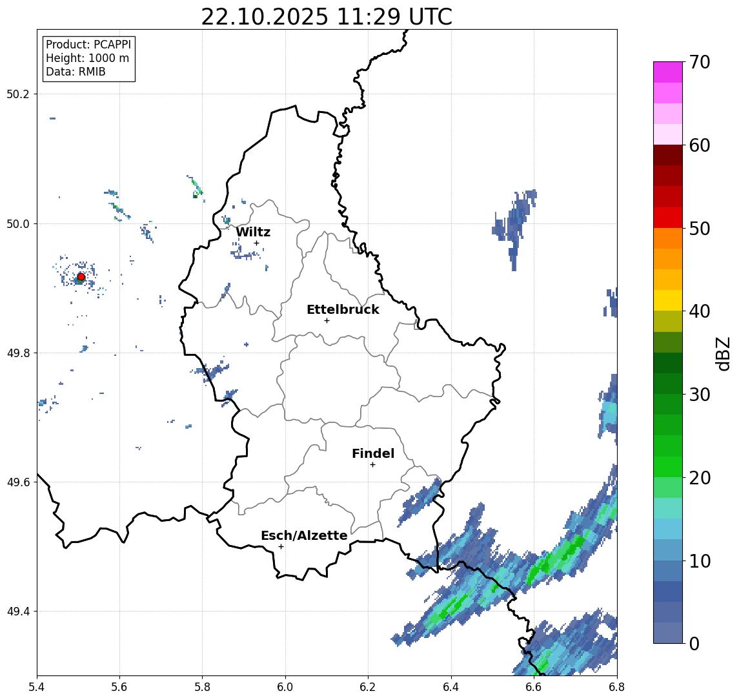Click the Esch/Alzette city label
The image size is (739, 700).
304,535
